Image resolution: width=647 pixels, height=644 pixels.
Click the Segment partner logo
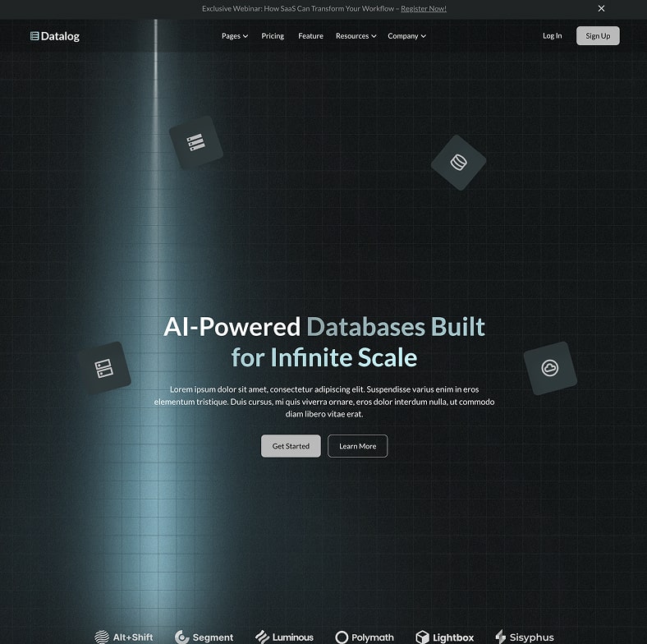coord(204,637)
